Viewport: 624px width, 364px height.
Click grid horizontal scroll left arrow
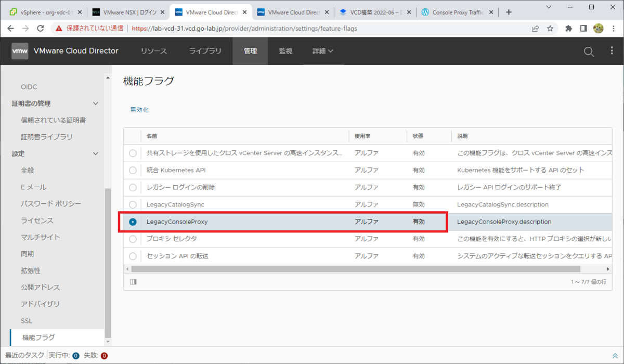126,269
